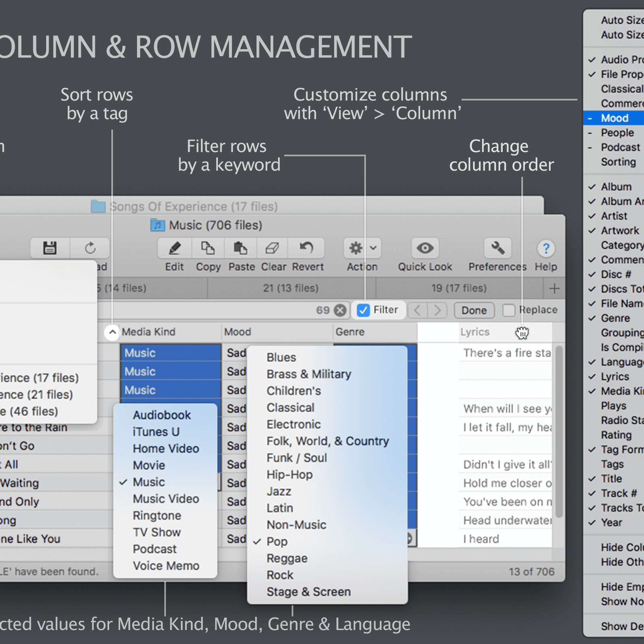644x644 pixels.
Task: Select the '19 (17 files)' tab
Action: pyautogui.click(x=459, y=288)
